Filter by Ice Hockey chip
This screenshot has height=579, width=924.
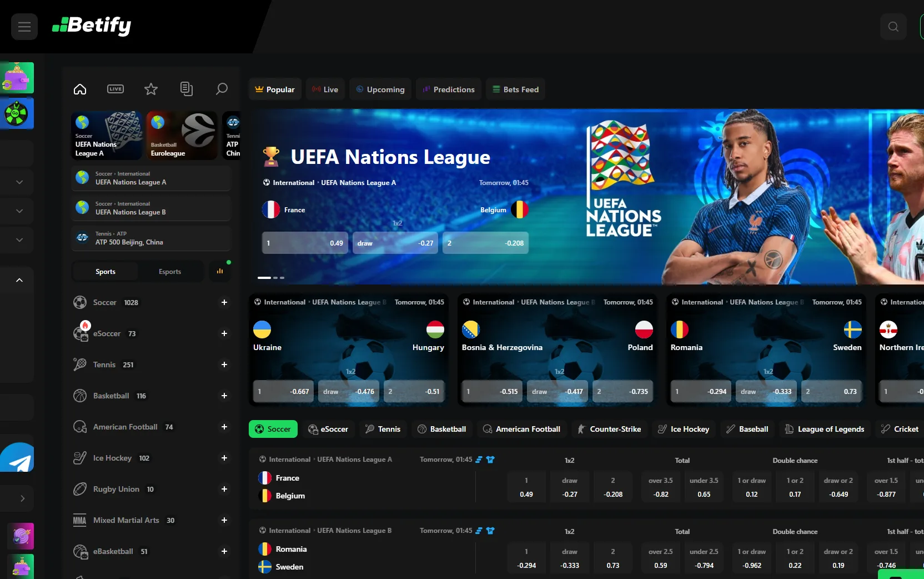click(684, 429)
